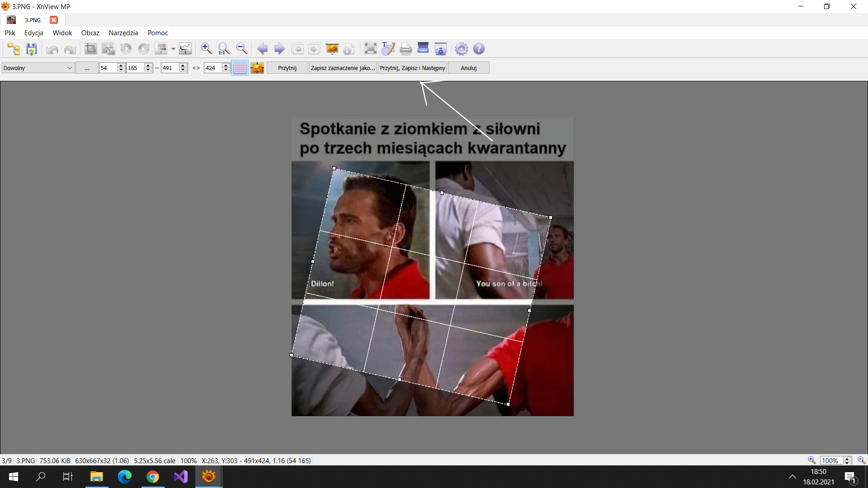This screenshot has height=488, width=868.
Task: Open Google Chrome from the taskbar
Action: (153, 477)
